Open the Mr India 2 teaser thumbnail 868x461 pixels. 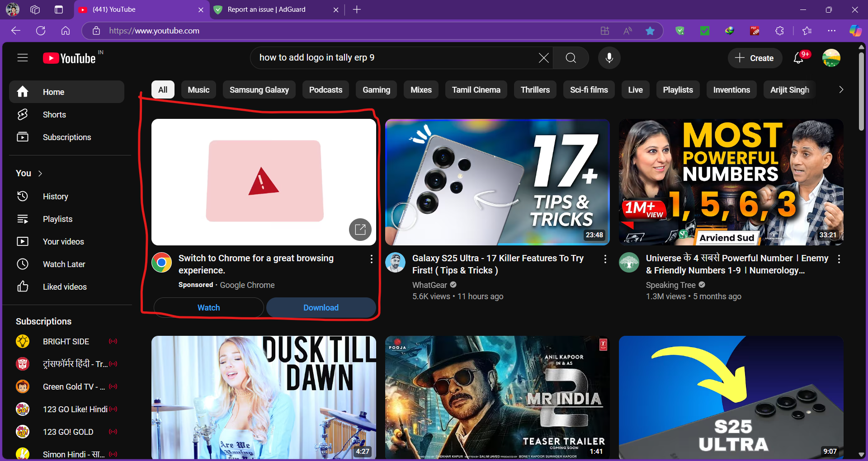497,398
